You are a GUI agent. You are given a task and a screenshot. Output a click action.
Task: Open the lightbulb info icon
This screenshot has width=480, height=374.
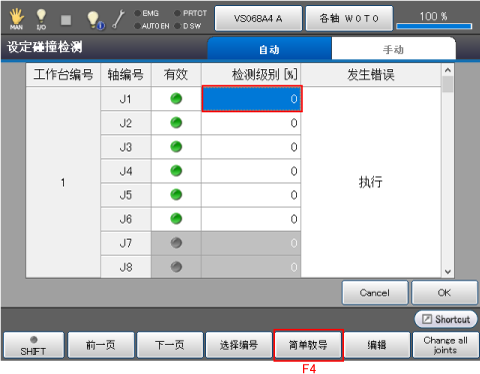[95, 20]
